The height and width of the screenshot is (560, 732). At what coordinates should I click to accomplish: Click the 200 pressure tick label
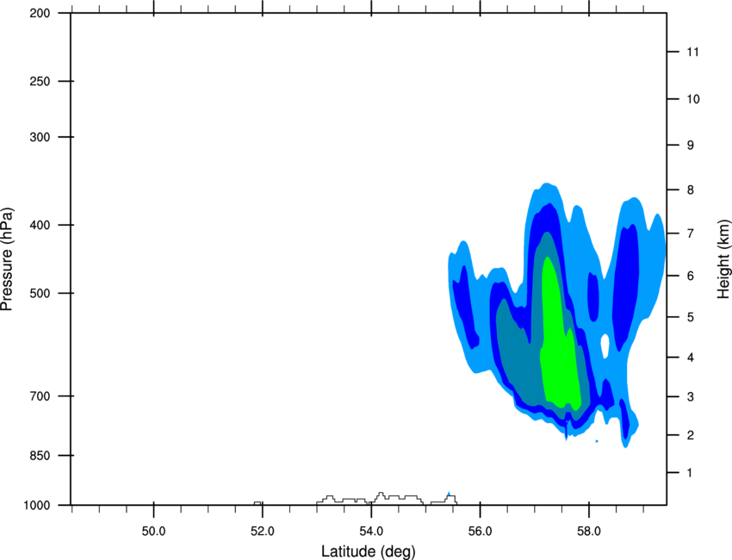tap(40, 14)
